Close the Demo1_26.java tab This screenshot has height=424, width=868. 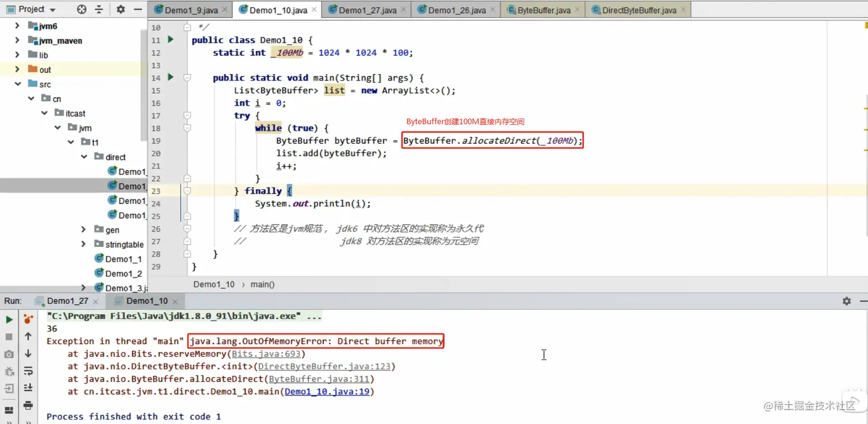pos(491,10)
